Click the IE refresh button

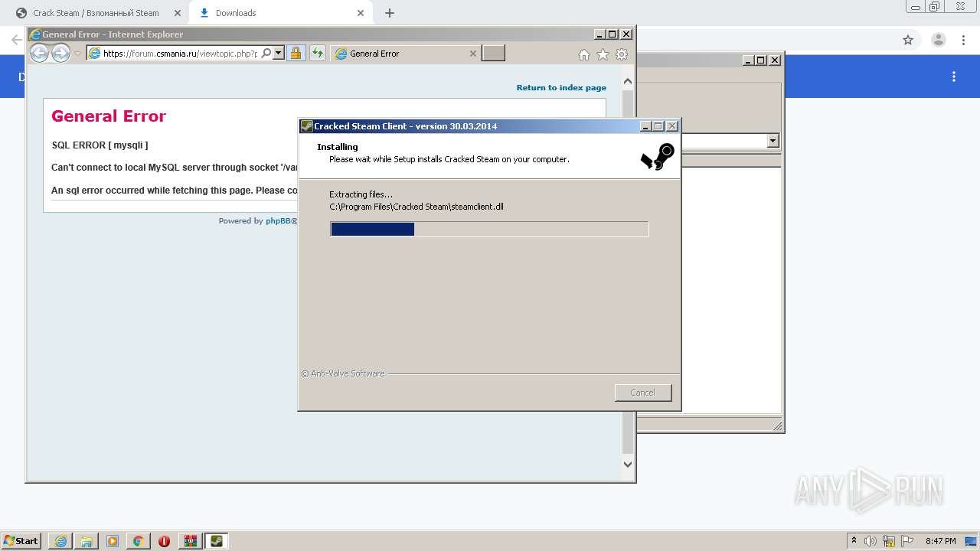click(318, 54)
